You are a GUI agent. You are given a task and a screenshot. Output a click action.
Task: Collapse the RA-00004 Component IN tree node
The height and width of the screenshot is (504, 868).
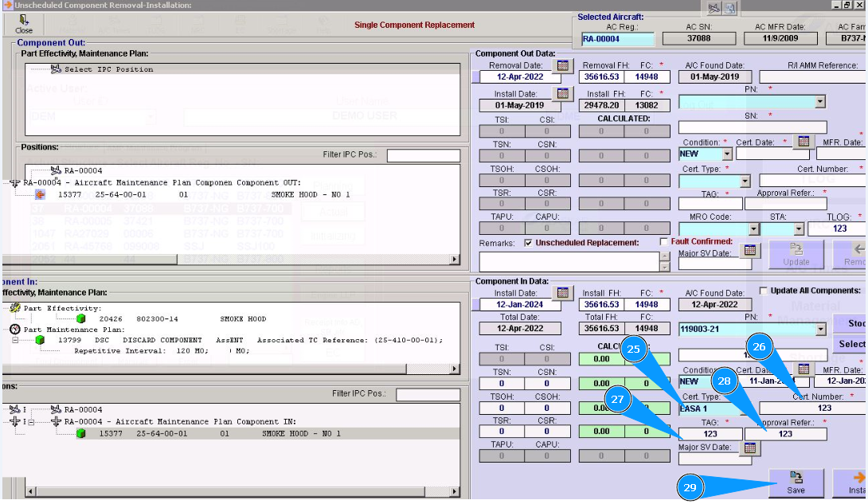pos(32,422)
